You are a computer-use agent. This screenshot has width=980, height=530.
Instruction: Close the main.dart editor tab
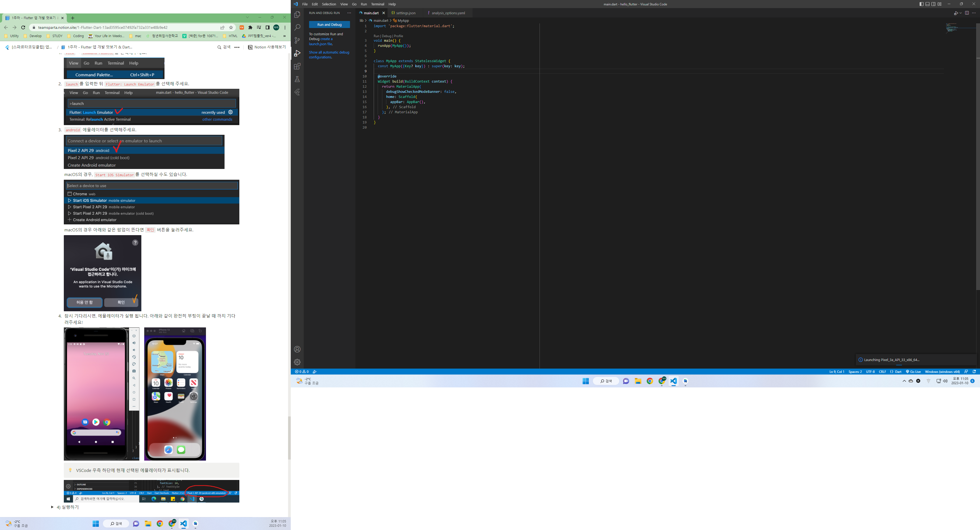pyautogui.click(x=383, y=13)
